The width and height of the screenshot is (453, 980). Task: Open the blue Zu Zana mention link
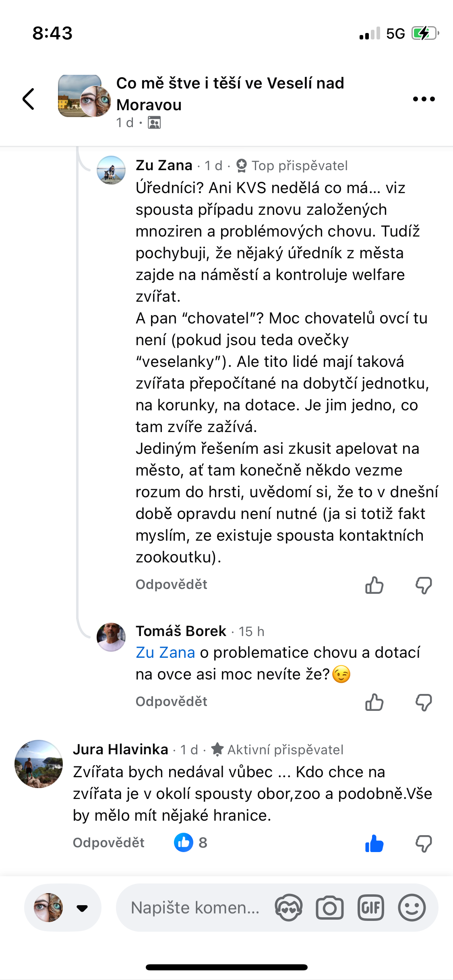coord(165,653)
